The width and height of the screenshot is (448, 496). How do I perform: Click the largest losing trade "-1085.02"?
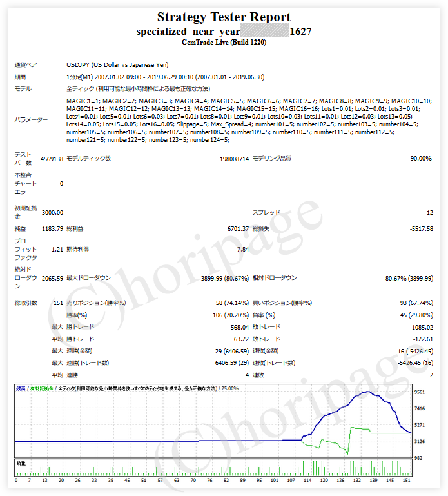click(422, 328)
